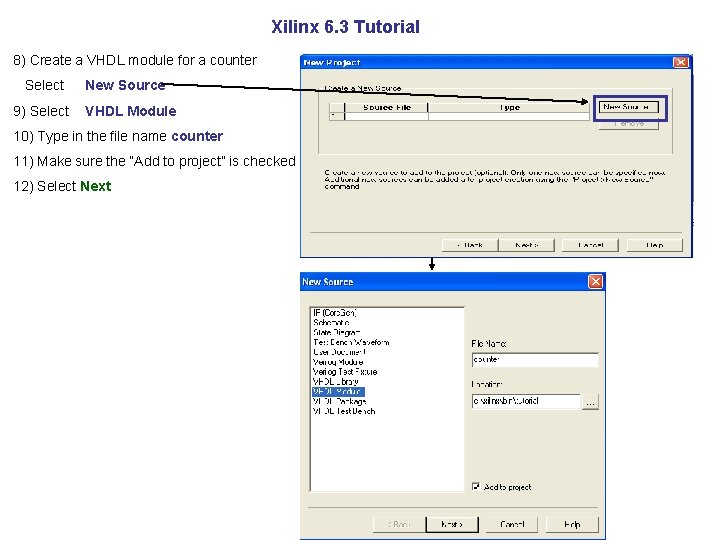Click Cancel in the New Source dialog

coord(512,524)
